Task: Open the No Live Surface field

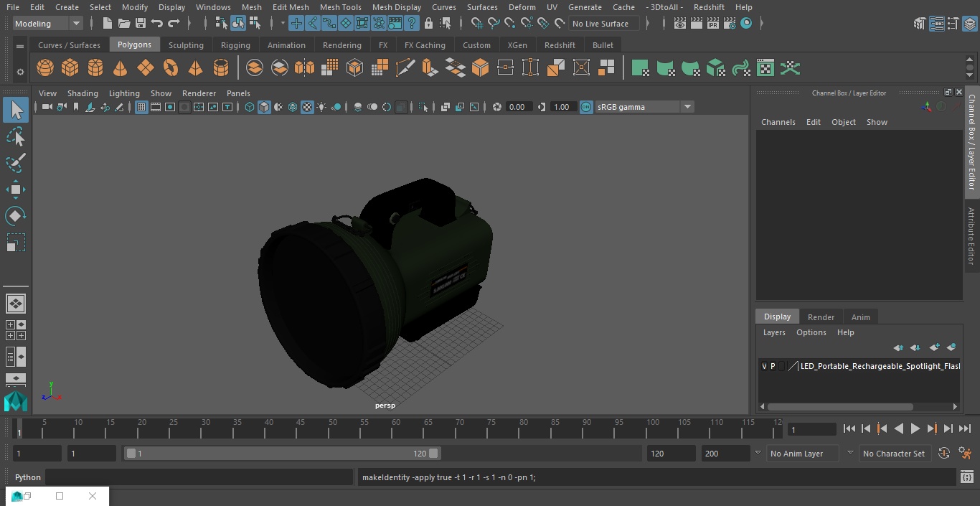Action: pyautogui.click(x=604, y=24)
